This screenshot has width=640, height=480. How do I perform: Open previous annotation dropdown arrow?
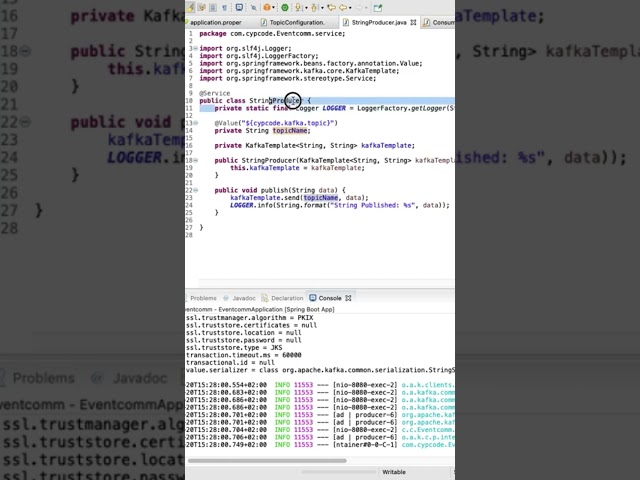pos(322,8)
